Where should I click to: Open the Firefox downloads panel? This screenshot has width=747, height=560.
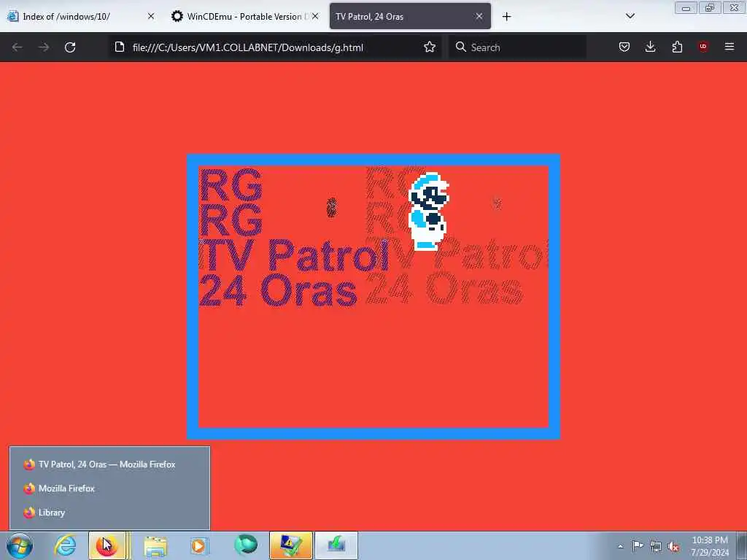pos(650,47)
